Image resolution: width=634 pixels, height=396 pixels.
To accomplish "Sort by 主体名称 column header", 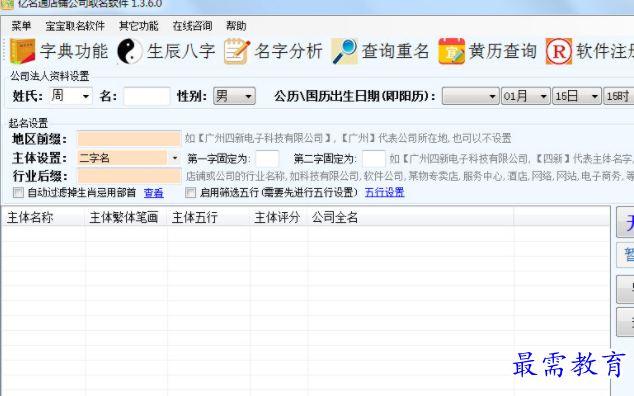I will tap(43, 218).
